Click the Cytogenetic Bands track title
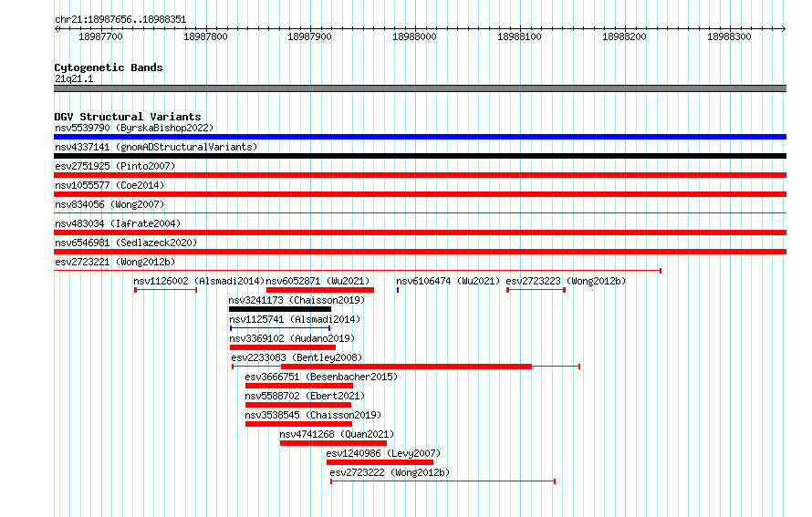This screenshot has height=517, width=812. click(109, 67)
